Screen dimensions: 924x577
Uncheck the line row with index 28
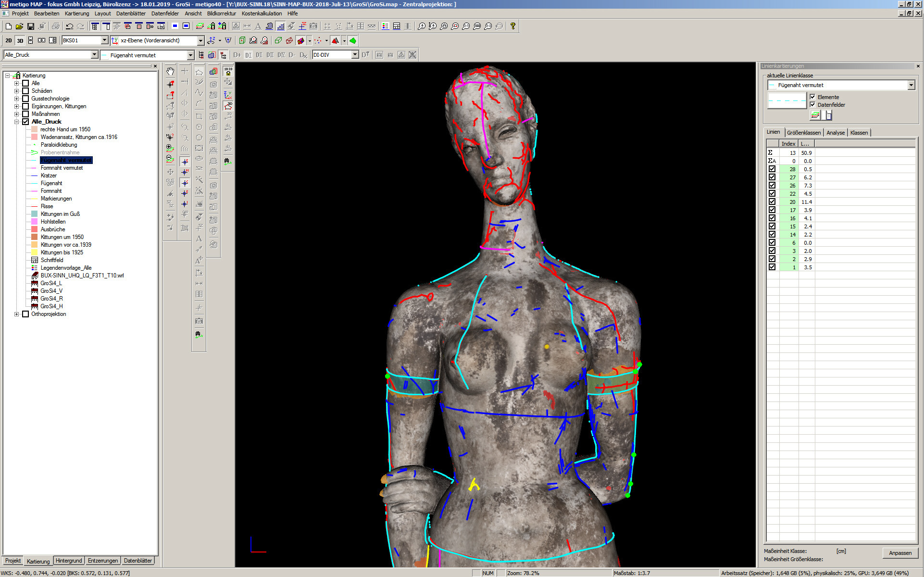coord(772,169)
